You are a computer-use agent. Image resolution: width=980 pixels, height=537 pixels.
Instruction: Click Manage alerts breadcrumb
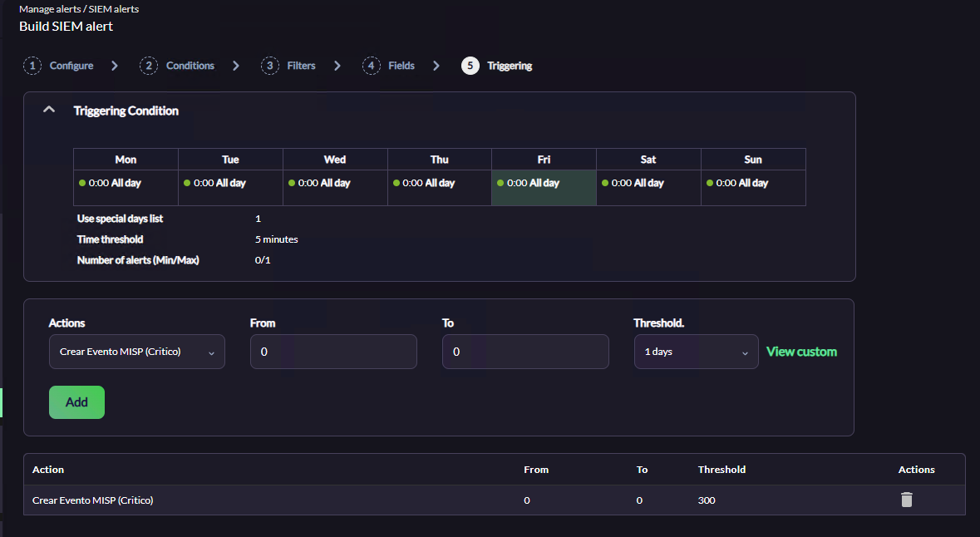pyautogui.click(x=50, y=9)
